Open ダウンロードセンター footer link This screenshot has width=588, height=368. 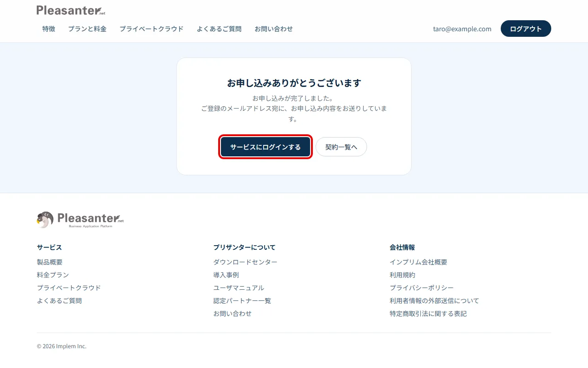point(245,262)
